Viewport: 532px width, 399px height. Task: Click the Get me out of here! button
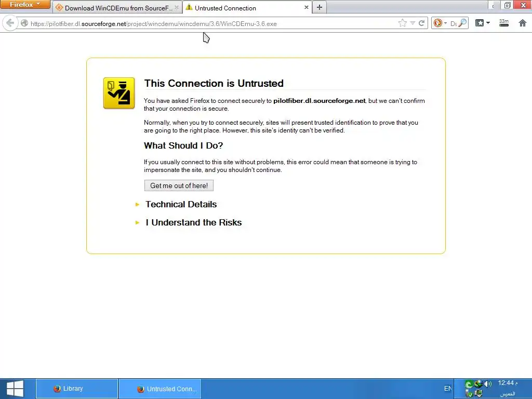[179, 185]
